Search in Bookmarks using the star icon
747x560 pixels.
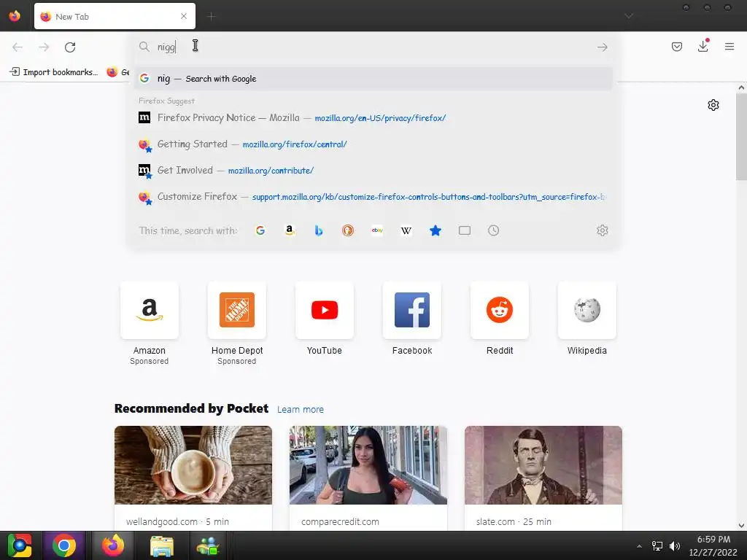pyautogui.click(x=436, y=230)
